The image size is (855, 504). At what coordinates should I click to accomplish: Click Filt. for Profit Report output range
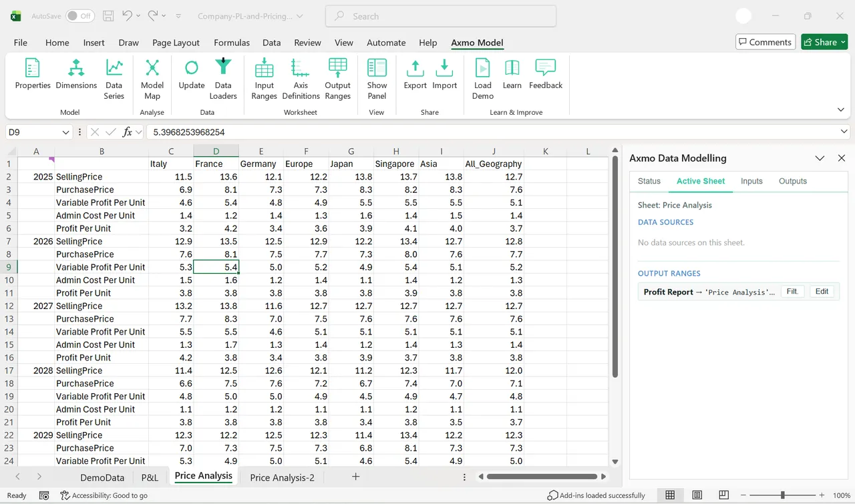click(x=792, y=292)
